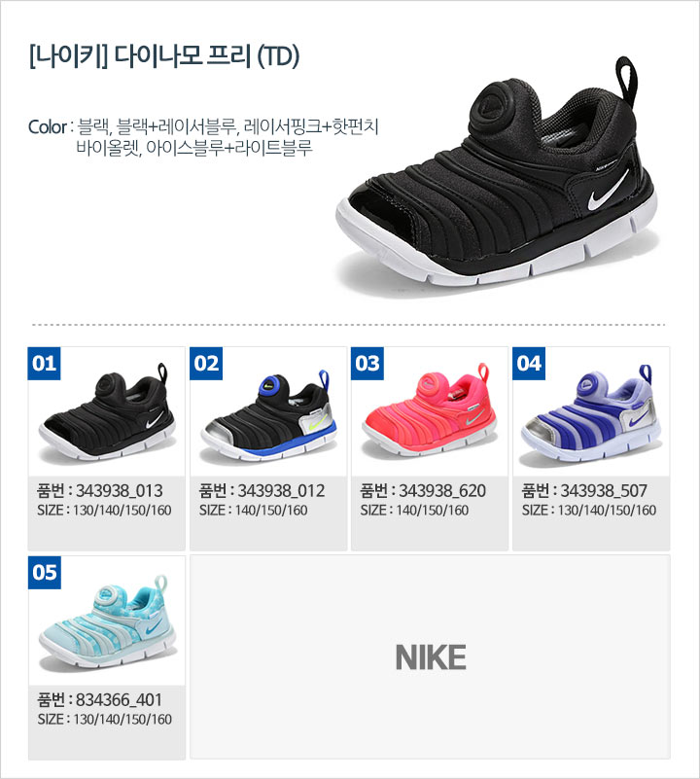
Task: Click the large black Dynamo Free shoe image
Action: coord(497,174)
